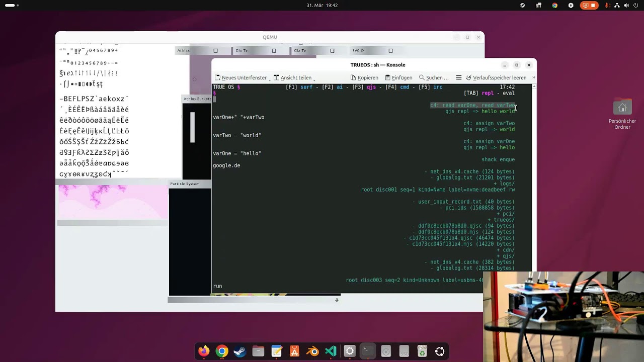Open the Text Editor dock icon
Viewport: 644px width, 362px height.
point(276,351)
